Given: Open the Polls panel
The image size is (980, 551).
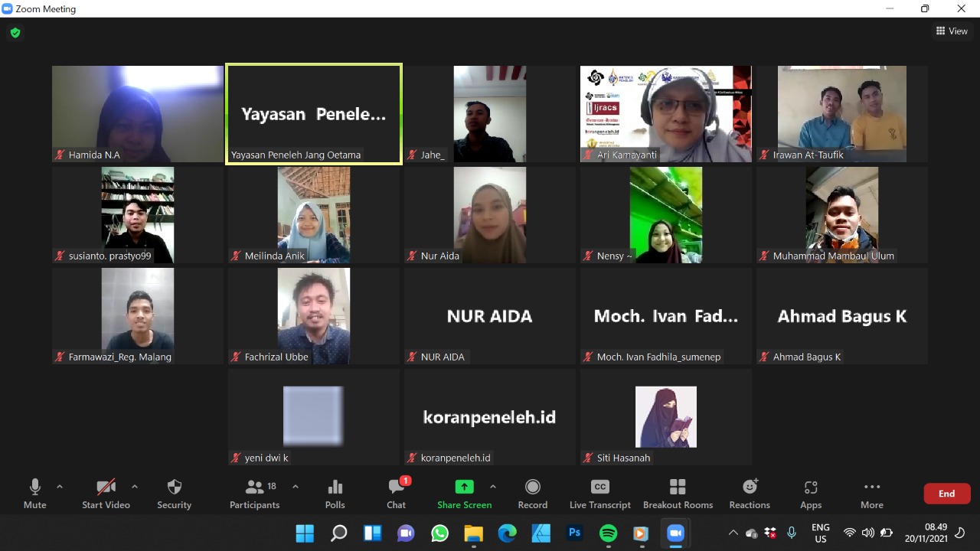Looking at the screenshot, I should pos(335,494).
